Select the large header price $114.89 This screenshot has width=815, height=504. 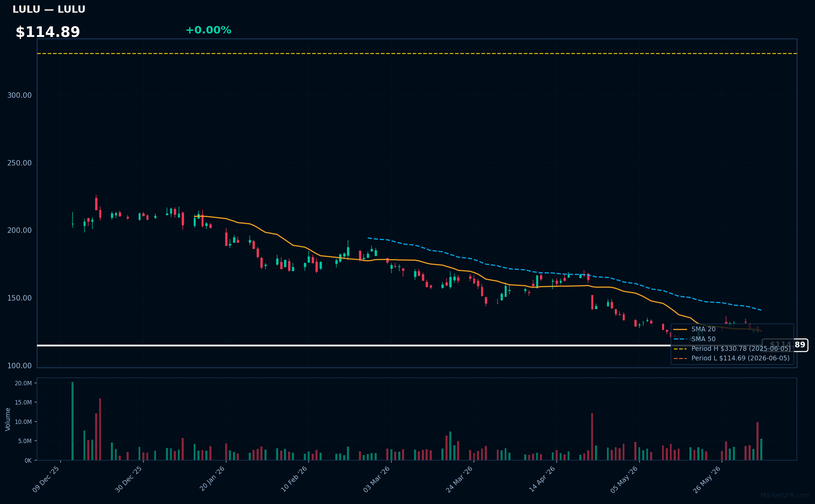pos(48,32)
